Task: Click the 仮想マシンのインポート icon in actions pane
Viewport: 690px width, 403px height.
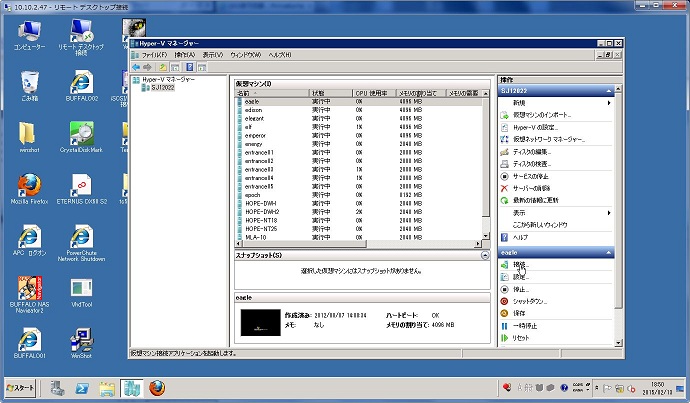Action: pyautogui.click(x=505, y=116)
